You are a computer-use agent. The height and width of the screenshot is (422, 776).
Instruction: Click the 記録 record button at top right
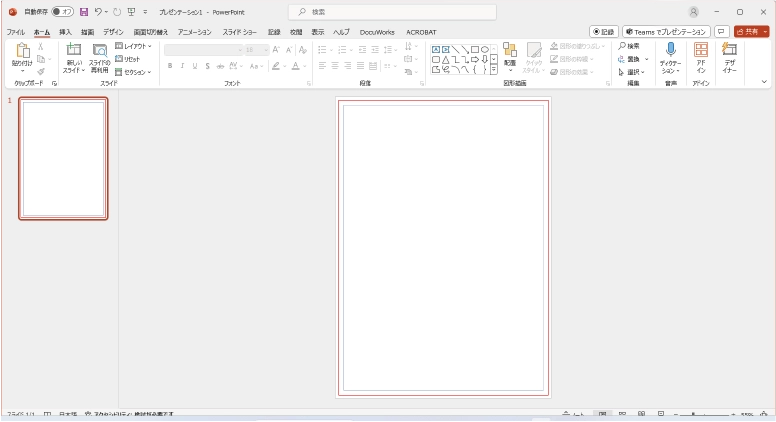click(604, 32)
